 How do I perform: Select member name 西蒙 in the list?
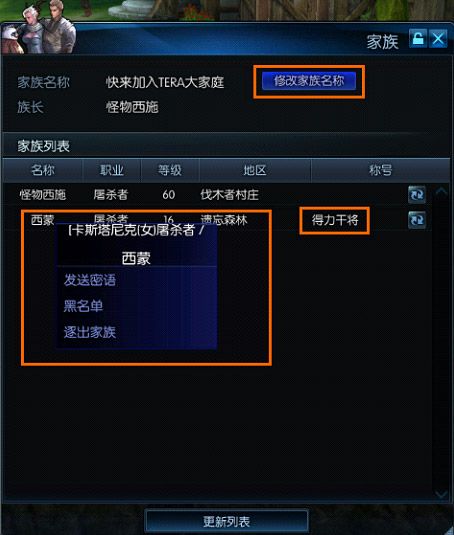point(42,220)
